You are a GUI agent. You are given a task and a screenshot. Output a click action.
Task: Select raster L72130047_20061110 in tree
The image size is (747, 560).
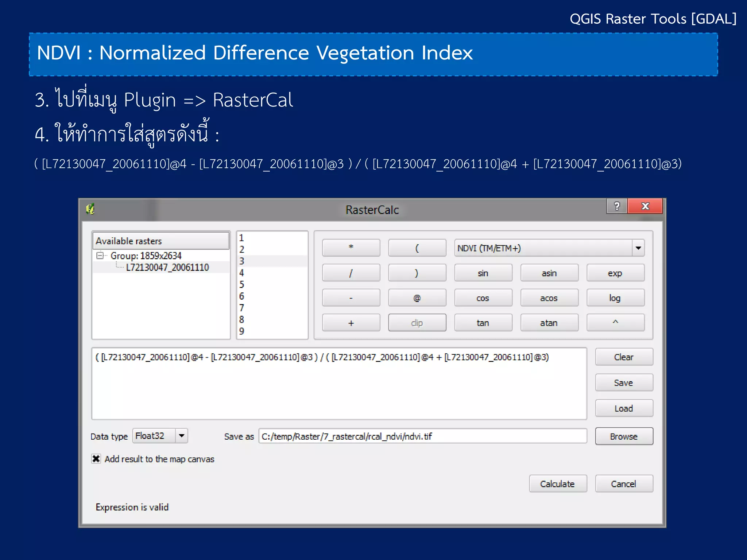pos(167,267)
